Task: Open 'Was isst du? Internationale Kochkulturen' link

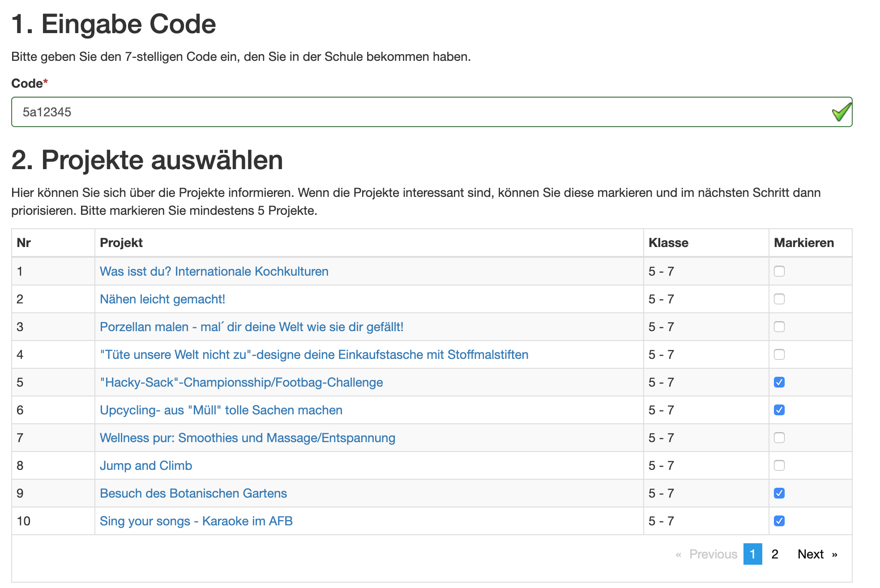Action: coord(214,271)
